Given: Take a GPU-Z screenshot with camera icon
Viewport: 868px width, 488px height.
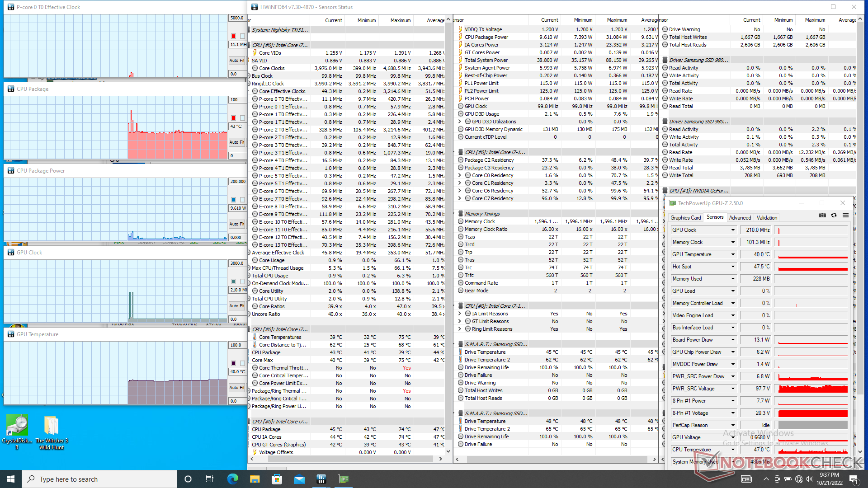Looking at the screenshot, I should pos(822,216).
